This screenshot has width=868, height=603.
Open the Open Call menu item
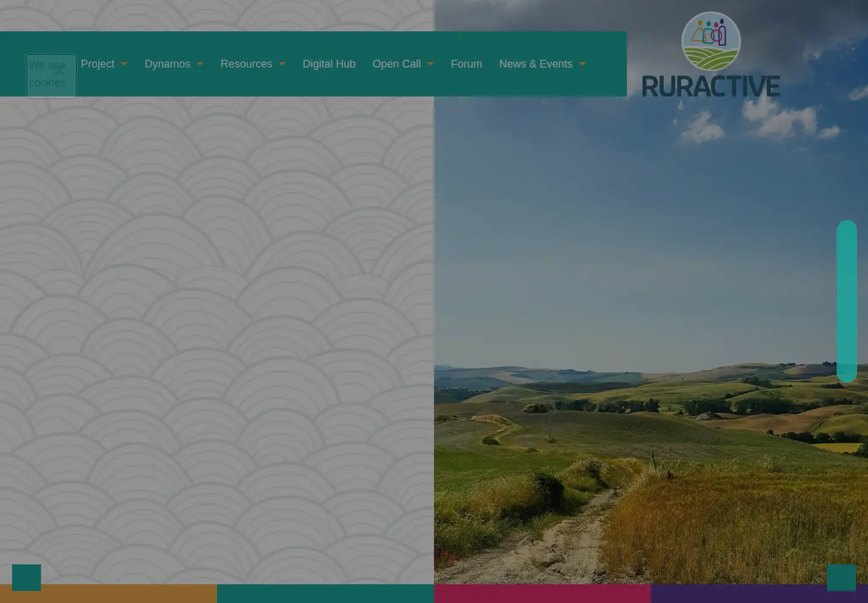tap(397, 64)
